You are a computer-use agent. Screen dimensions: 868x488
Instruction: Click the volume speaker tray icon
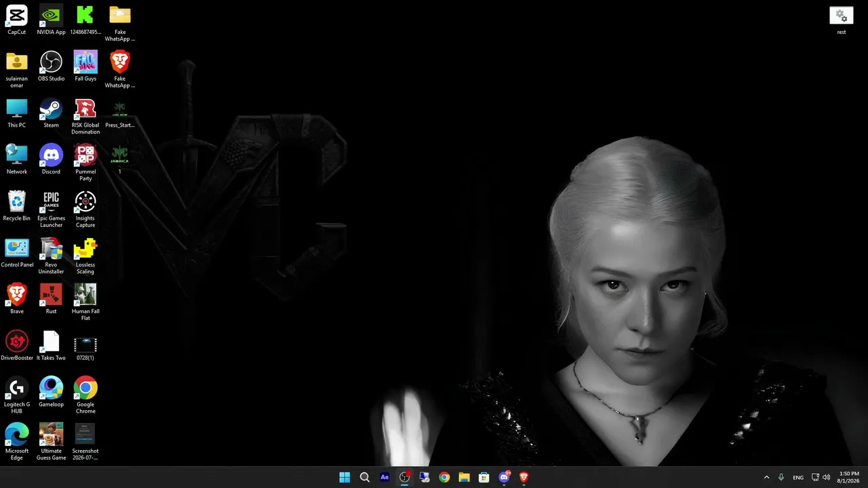click(826, 477)
